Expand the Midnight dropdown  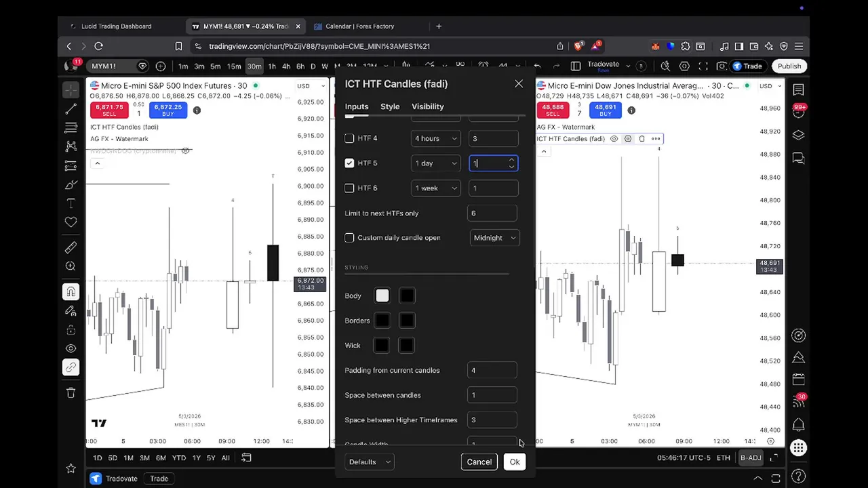(494, 238)
